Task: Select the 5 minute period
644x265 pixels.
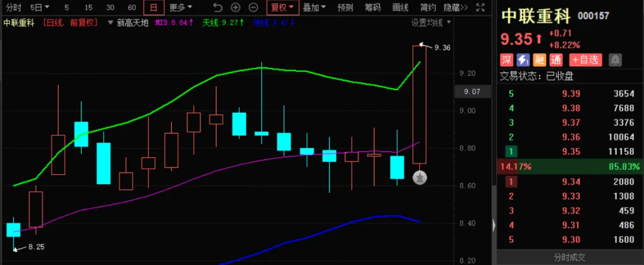Action: [x=67, y=7]
